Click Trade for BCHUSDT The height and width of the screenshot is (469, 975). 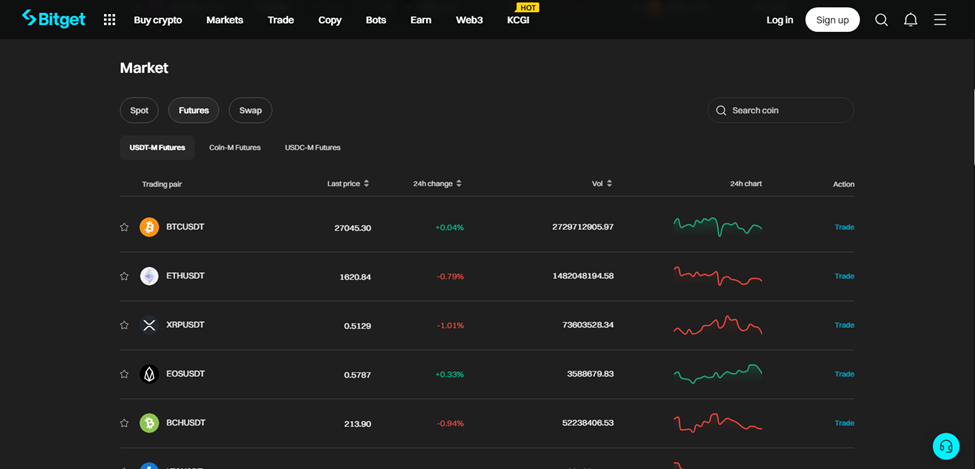(x=844, y=423)
